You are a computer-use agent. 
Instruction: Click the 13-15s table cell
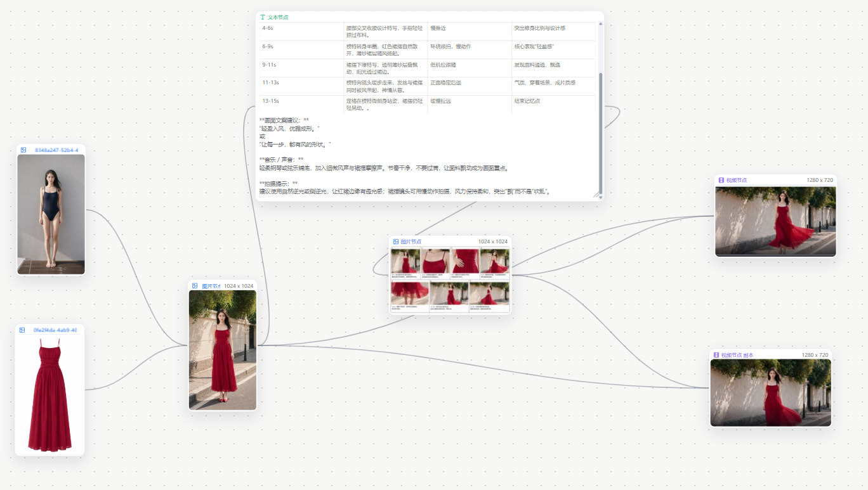[x=301, y=105]
